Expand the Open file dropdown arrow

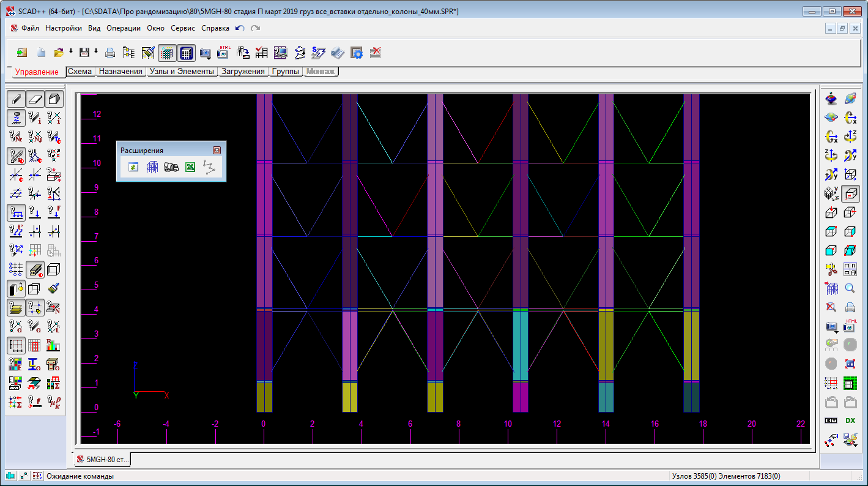pyautogui.click(x=71, y=51)
